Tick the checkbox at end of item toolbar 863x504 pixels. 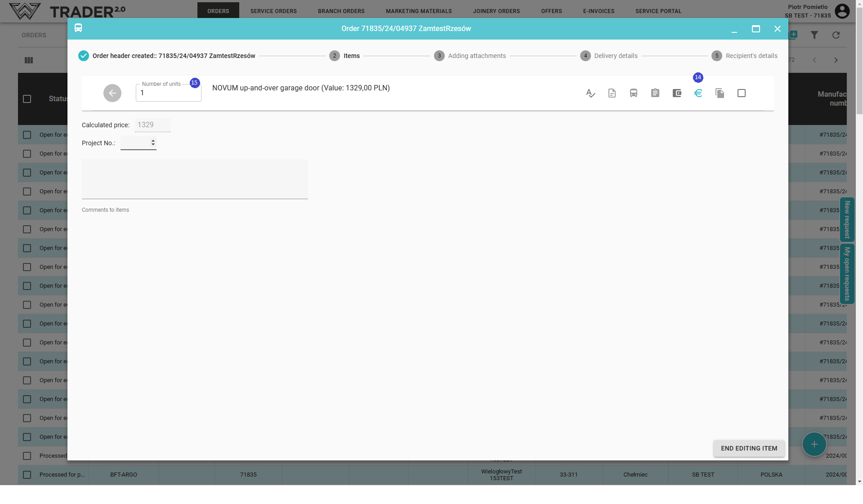point(742,93)
